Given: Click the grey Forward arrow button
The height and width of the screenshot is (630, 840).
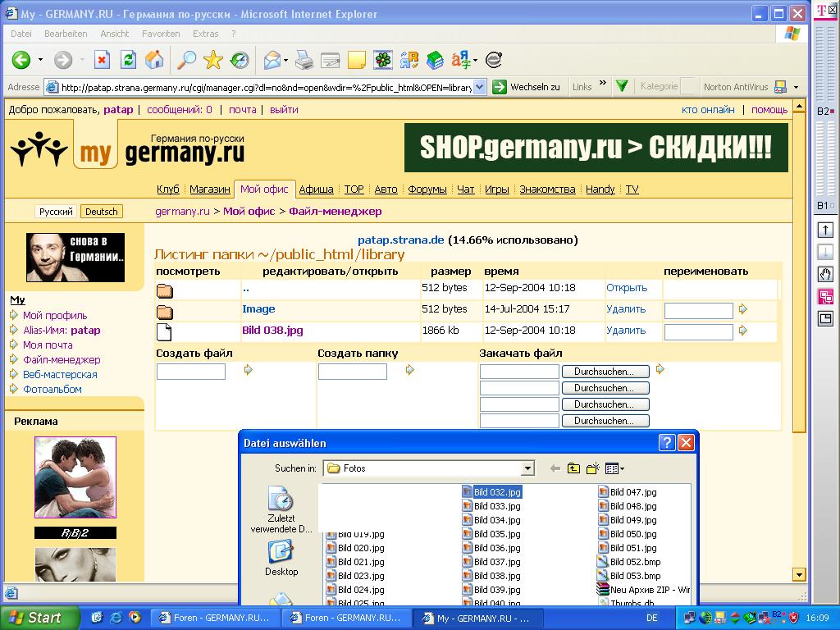Looking at the screenshot, I should click(x=62, y=60).
